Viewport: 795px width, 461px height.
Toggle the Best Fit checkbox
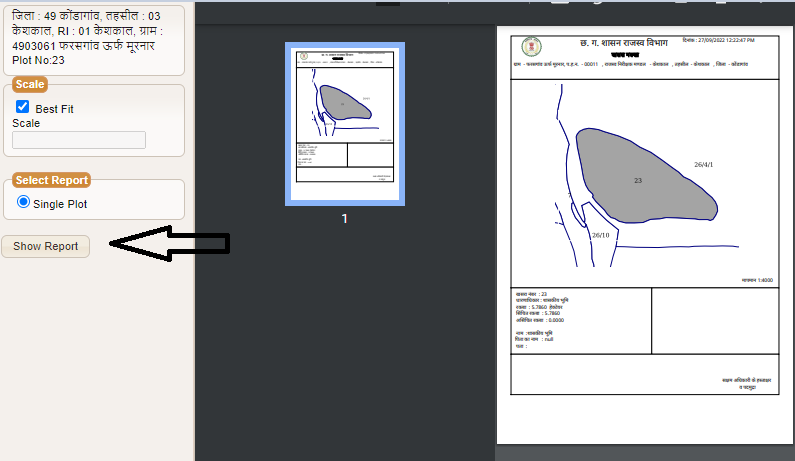[x=22, y=107]
